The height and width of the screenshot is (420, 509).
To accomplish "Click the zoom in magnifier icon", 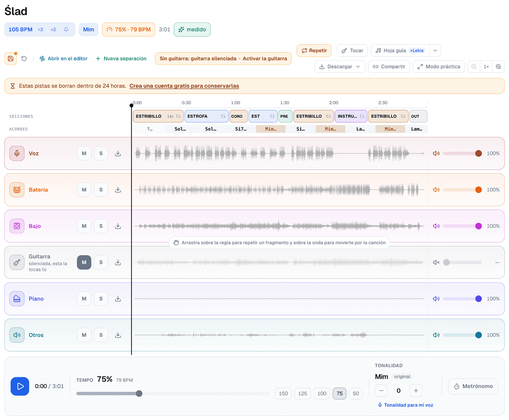I will [x=498, y=67].
